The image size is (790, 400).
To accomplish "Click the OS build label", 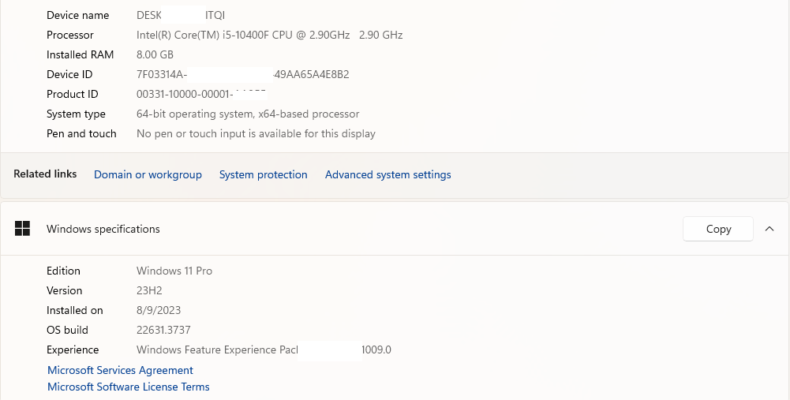I will click(68, 330).
